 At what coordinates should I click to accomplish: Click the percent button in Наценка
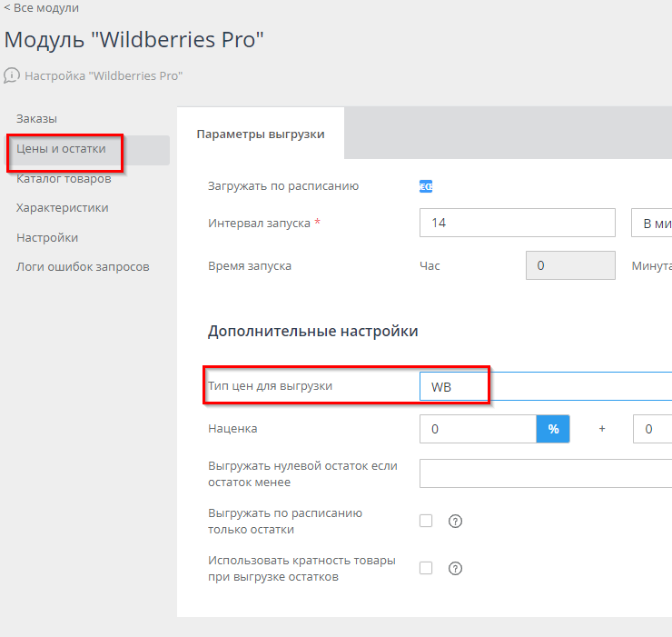click(x=553, y=429)
